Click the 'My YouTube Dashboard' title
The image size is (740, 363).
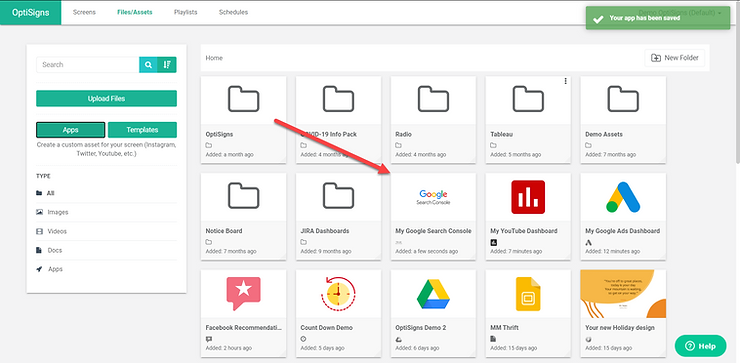click(524, 231)
